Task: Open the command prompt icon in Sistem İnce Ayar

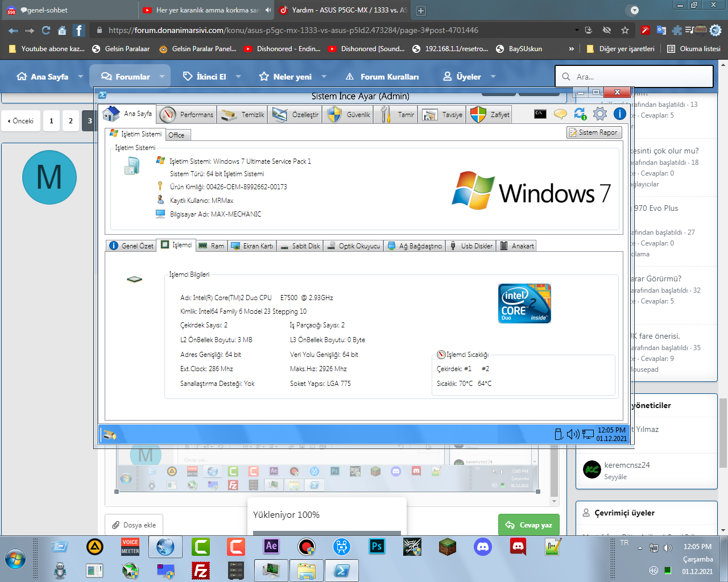Action: (540, 114)
